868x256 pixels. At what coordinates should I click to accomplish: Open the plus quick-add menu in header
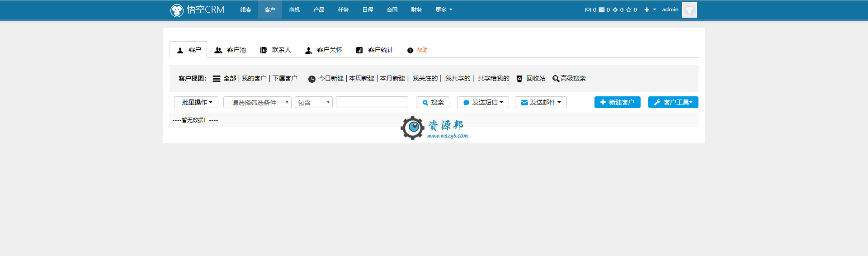pos(650,10)
